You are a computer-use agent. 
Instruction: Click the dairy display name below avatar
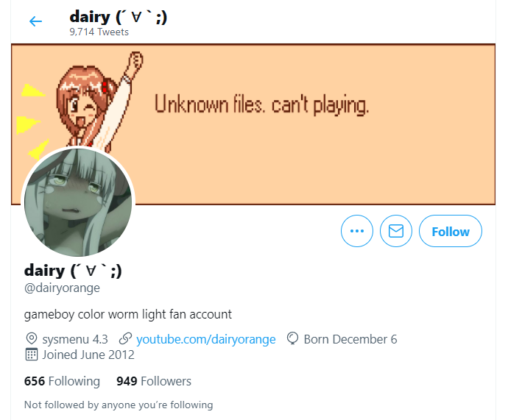pyautogui.click(x=73, y=271)
